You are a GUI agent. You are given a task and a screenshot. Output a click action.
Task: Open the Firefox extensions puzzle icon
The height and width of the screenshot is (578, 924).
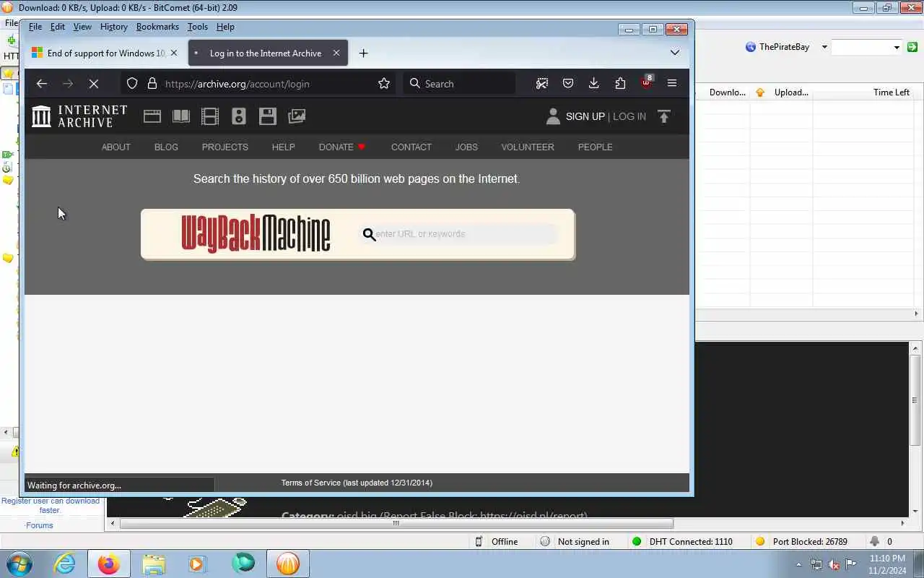point(620,84)
